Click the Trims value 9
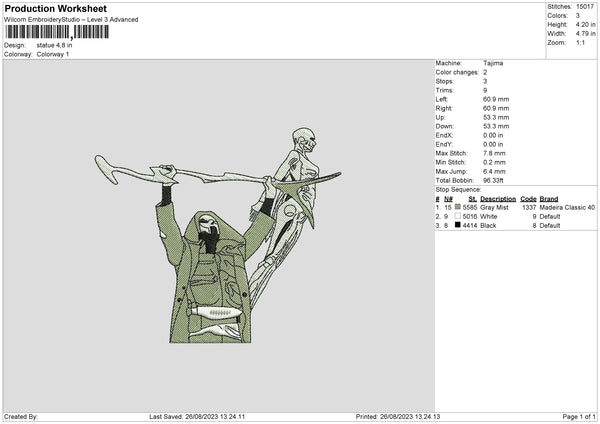The width and height of the screenshot is (600, 424). click(485, 90)
